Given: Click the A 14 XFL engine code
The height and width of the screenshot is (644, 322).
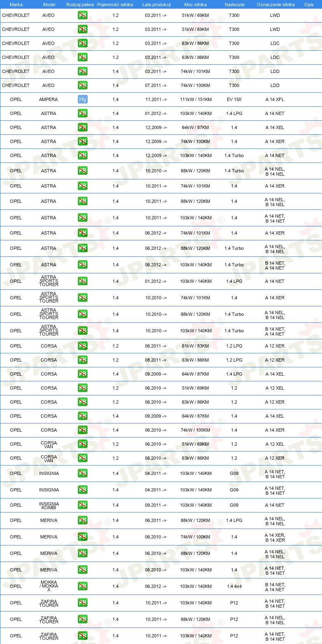Looking at the screenshot, I should (275, 99).
